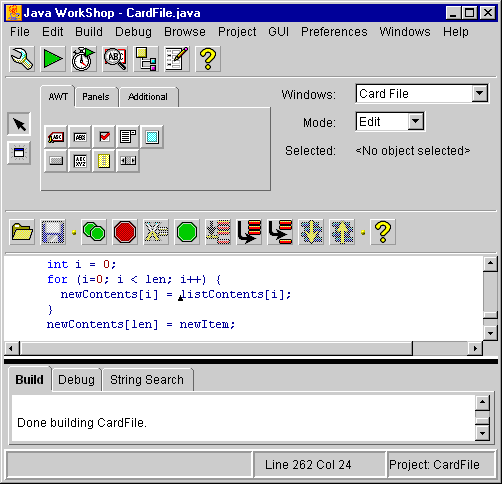
Task: Click the yellow down arrow stack icon
Action: pyautogui.click(x=311, y=232)
